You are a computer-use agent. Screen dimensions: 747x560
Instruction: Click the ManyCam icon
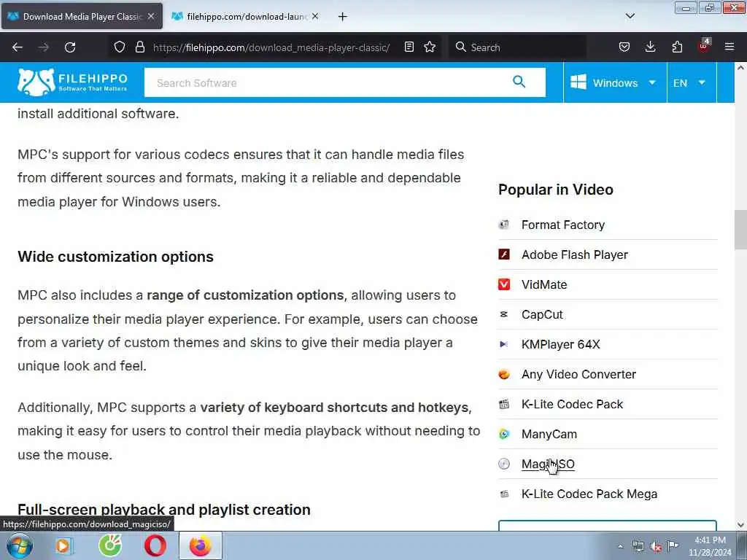coord(504,434)
